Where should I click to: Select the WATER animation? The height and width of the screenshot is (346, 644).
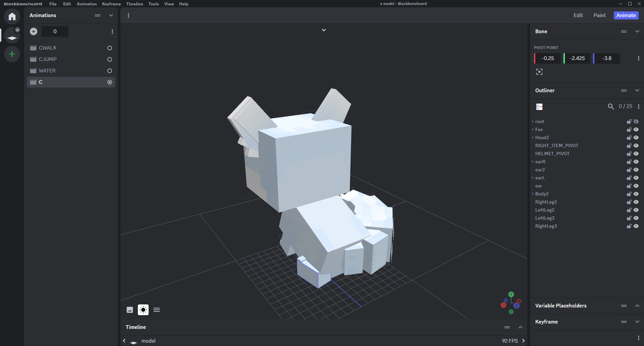click(x=47, y=71)
